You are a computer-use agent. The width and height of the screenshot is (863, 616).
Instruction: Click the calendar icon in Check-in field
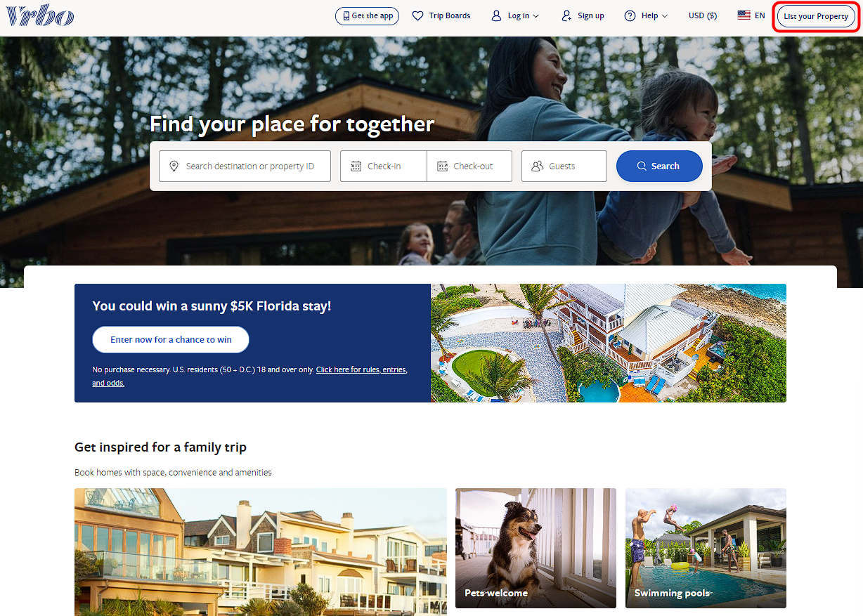(x=356, y=166)
